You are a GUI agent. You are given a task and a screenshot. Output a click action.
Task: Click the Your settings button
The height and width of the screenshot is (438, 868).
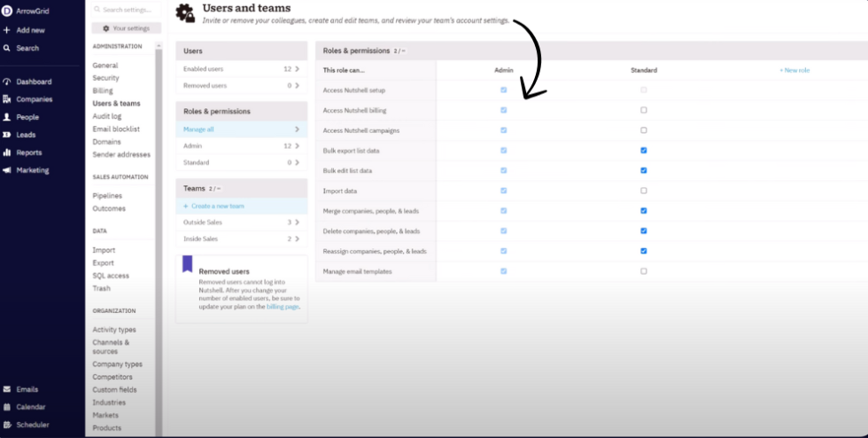126,28
